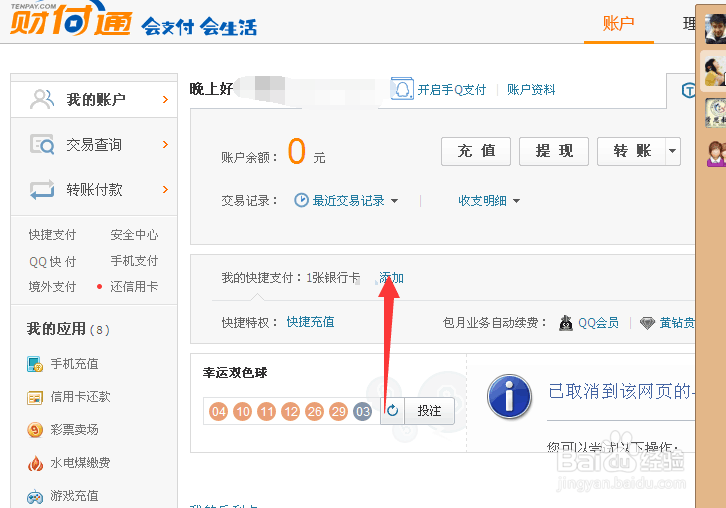Image resolution: width=726 pixels, height=508 pixels.
Task: Open the 手机支付 sidebar link
Action: tap(134, 261)
